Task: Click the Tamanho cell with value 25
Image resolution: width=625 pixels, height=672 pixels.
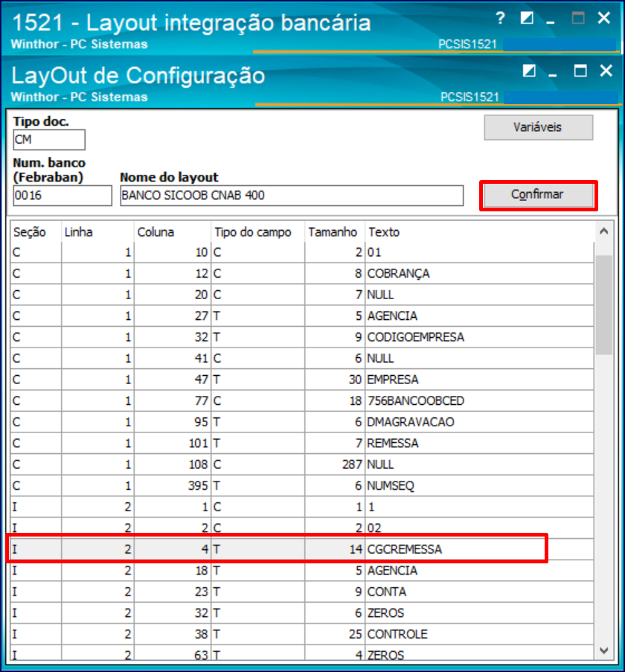Action: pos(335,634)
